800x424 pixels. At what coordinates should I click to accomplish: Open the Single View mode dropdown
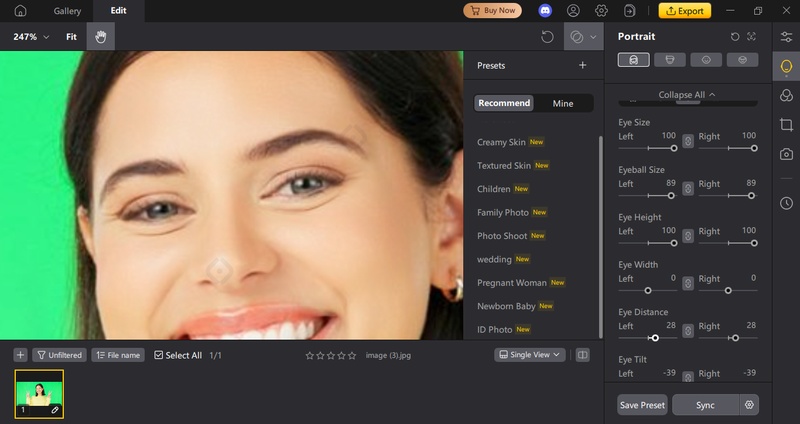(530, 355)
